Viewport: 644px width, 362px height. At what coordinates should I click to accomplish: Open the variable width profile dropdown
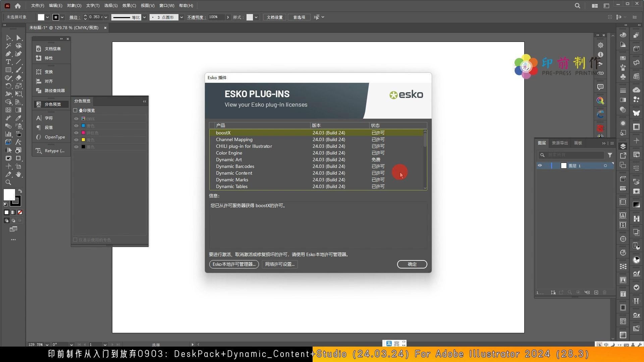(x=145, y=17)
